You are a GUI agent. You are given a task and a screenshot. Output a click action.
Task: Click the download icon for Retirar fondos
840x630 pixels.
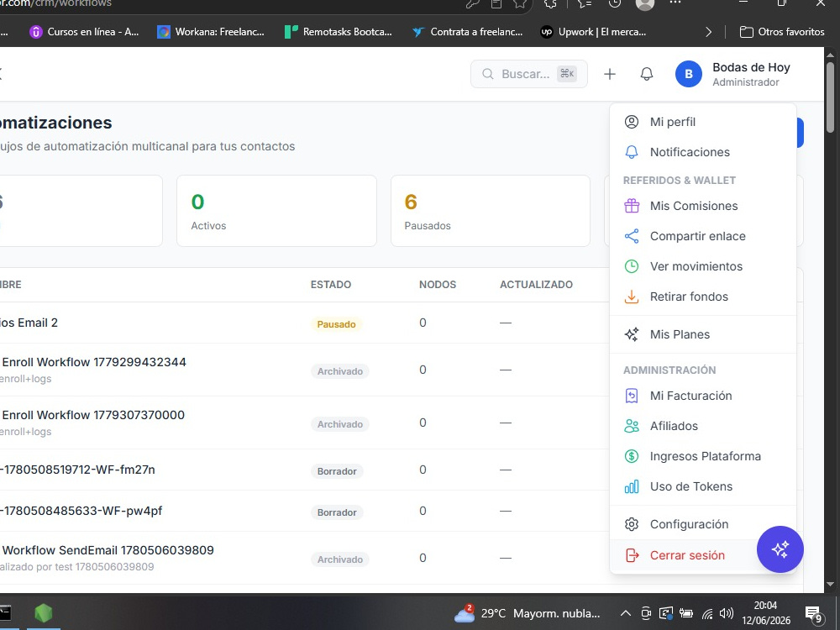632,297
